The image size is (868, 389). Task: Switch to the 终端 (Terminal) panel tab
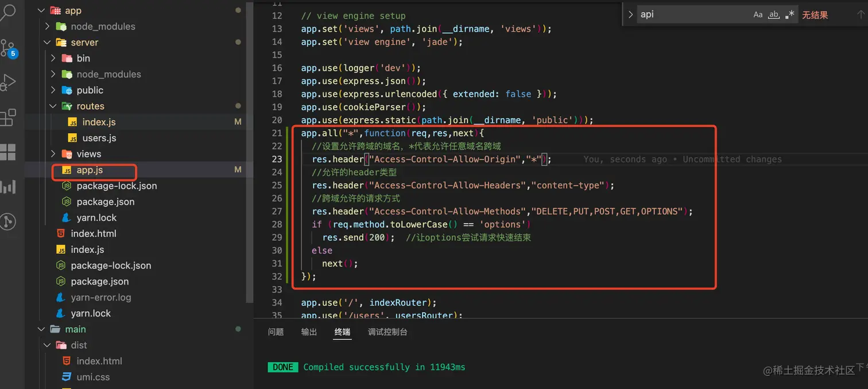click(x=343, y=332)
